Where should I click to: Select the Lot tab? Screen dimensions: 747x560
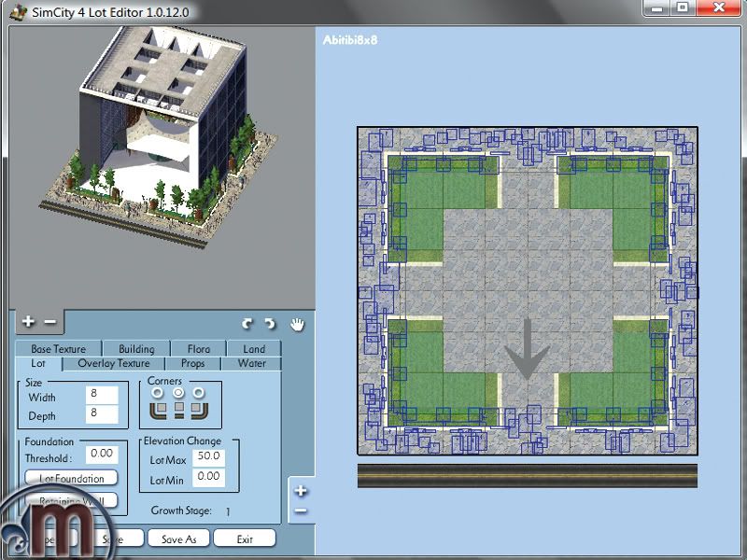38,363
